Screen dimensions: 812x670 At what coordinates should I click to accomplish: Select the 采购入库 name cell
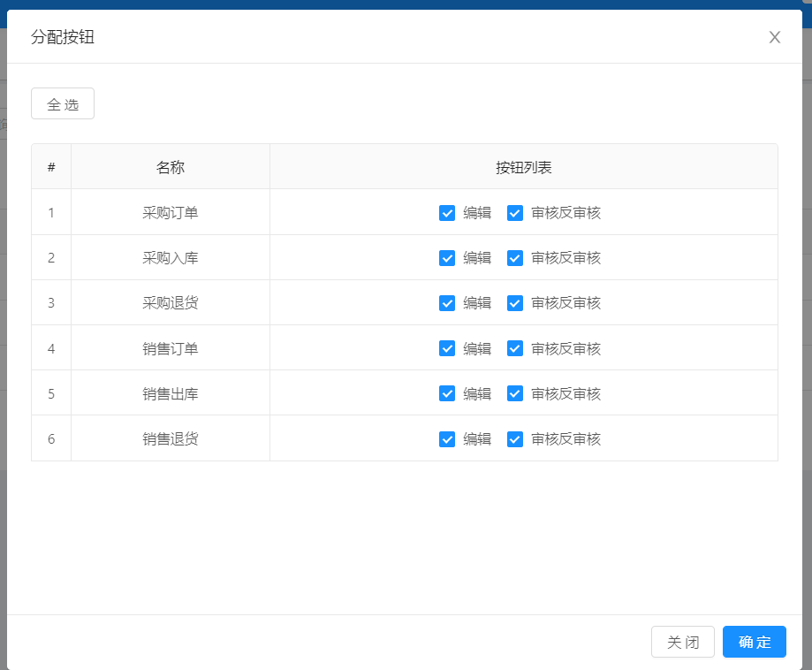(x=171, y=257)
